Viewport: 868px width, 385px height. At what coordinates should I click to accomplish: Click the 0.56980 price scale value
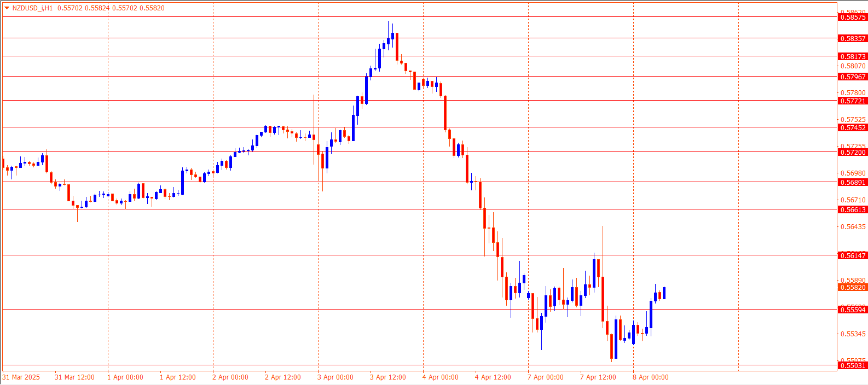pyautogui.click(x=853, y=173)
